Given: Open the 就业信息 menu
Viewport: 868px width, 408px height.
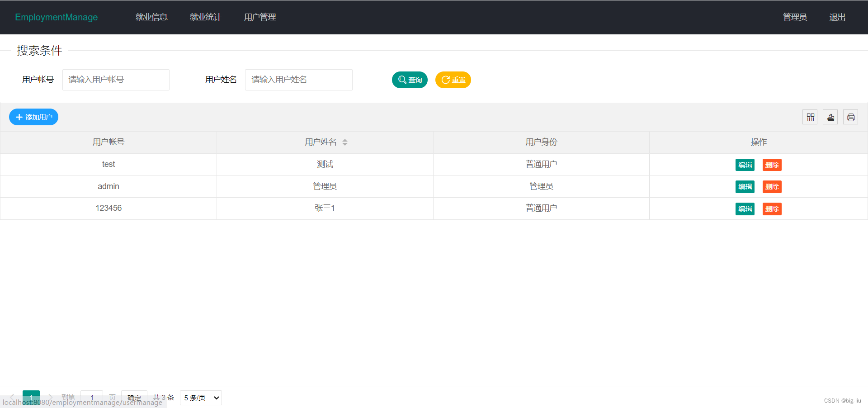Looking at the screenshot, I should coord(151,17).
